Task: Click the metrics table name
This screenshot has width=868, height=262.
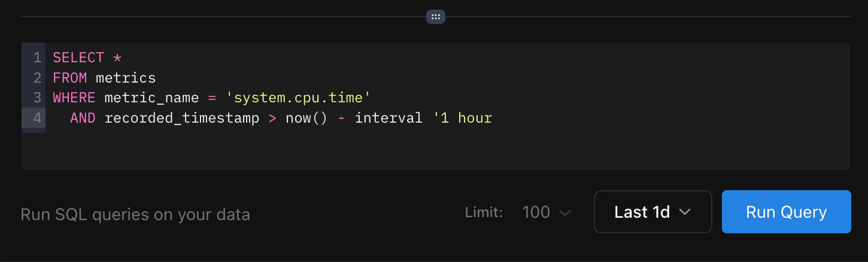Action: pos(126,78)
